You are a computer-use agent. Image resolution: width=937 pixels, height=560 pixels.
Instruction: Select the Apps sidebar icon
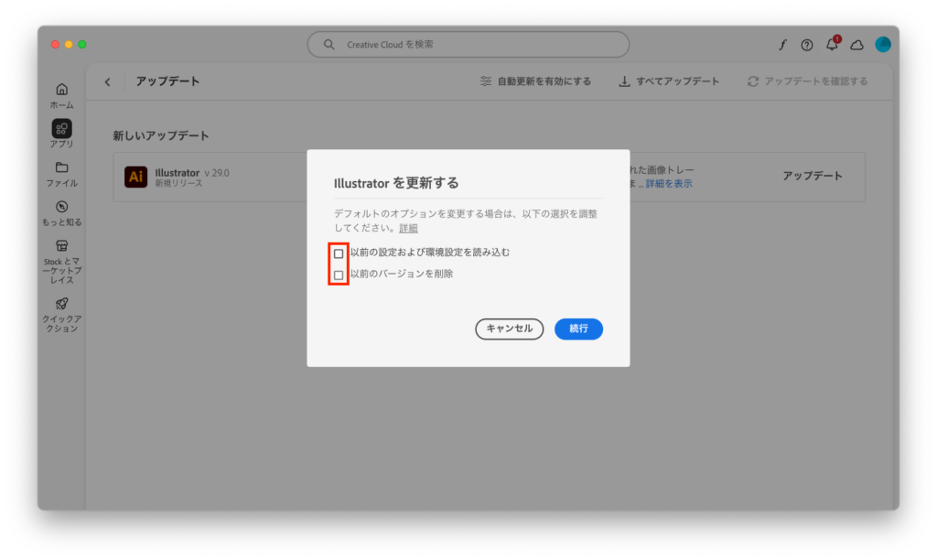click(61, 129)
